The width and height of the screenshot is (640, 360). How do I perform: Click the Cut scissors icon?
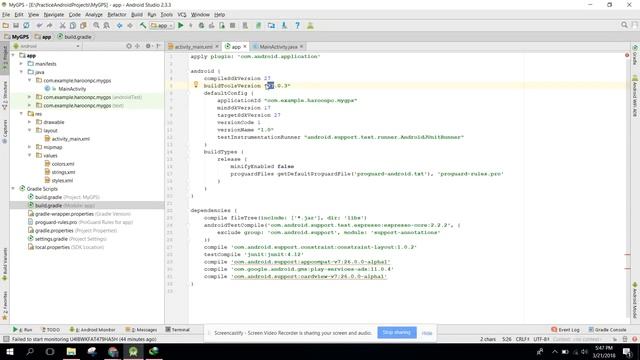[x=62, y=25]
